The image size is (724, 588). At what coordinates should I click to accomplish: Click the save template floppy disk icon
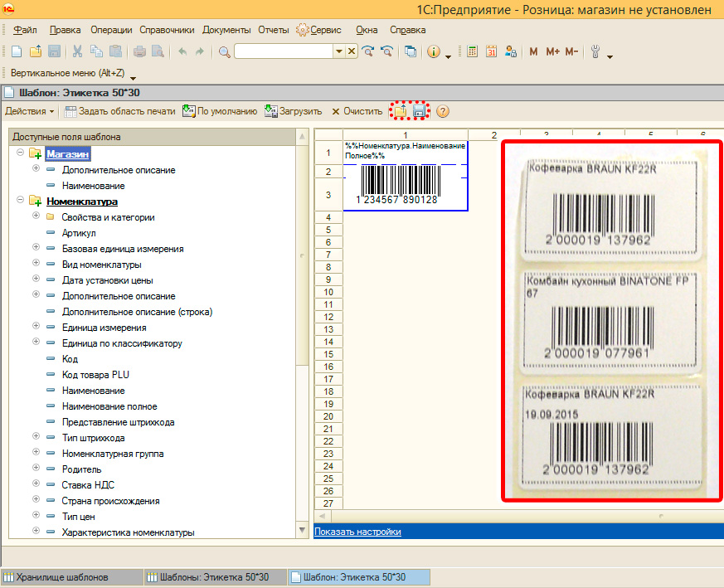tap(420, 111)
